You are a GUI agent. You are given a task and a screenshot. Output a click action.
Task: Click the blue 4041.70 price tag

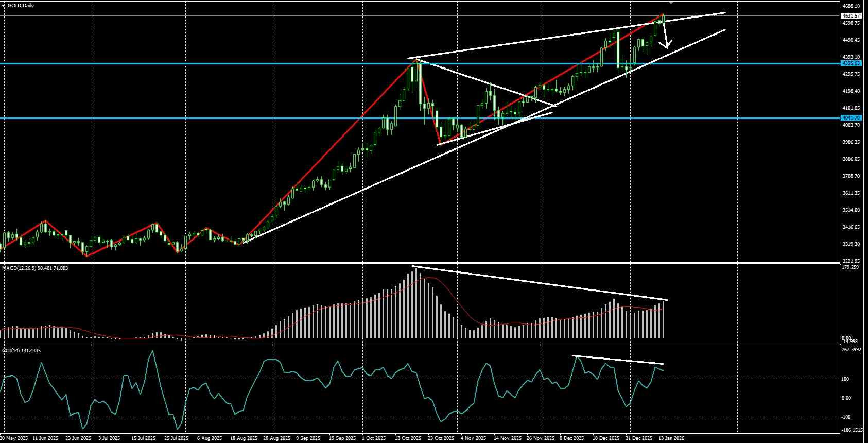tap(851, 118)
